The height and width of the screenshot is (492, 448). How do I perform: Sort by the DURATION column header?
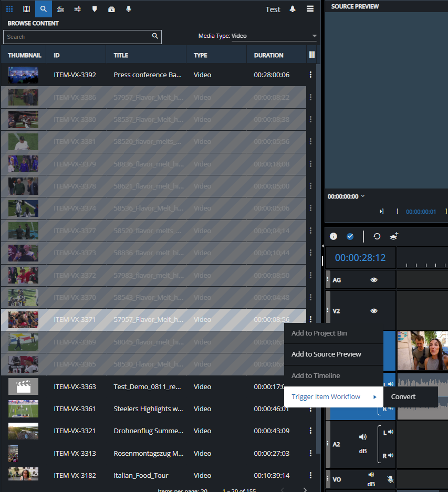coord(268,55)
